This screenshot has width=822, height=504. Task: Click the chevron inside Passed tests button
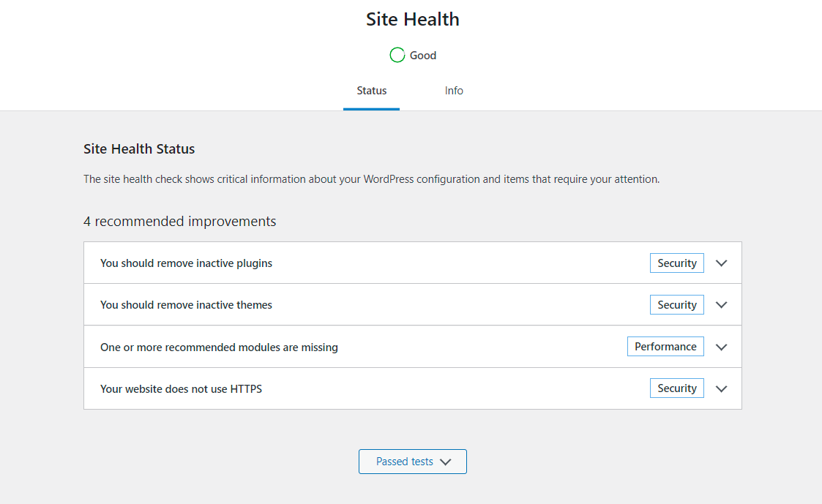[445, 462]
